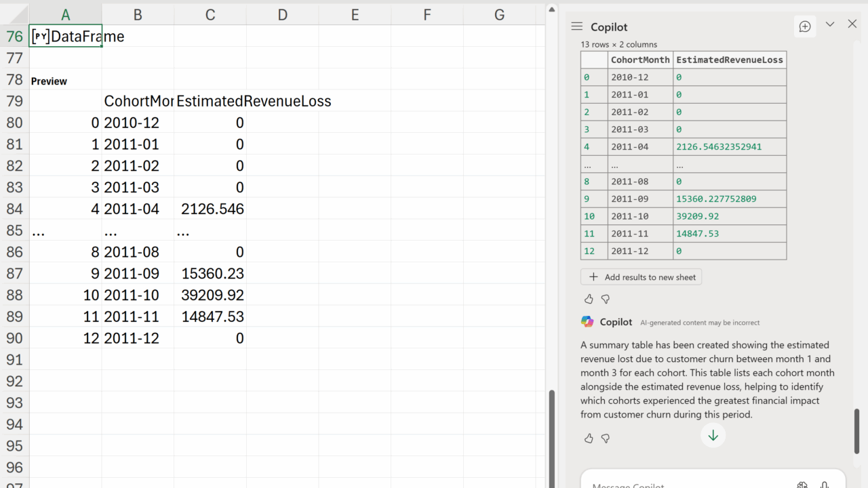Select the CohortMonth header cell B79

pyautogui.click(x=138, y=102)
